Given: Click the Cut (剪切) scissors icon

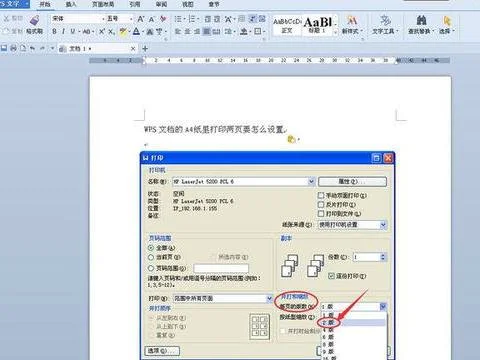Looking at the screenshot, I should (6, 18).
